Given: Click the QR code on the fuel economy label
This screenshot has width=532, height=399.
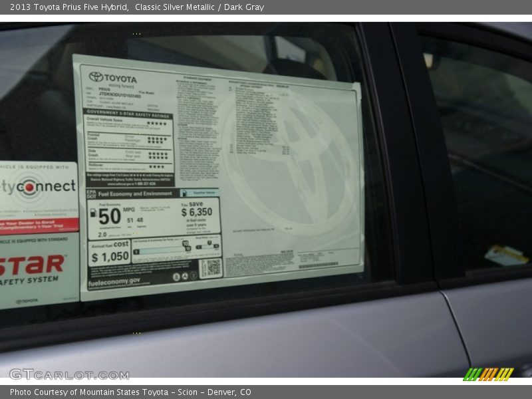Looking at the screenshot, I should pyautogui.click(x=213, y=267).
